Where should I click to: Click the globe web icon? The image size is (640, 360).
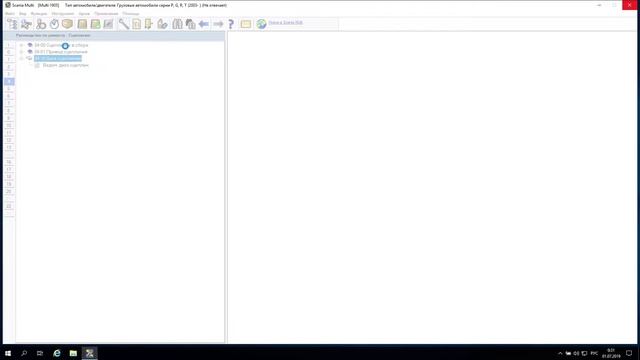pos(261,24)
